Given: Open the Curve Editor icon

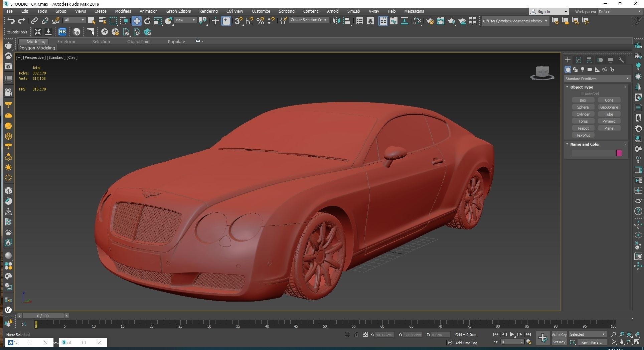Looking at the screenshot, I should point(394,21).
